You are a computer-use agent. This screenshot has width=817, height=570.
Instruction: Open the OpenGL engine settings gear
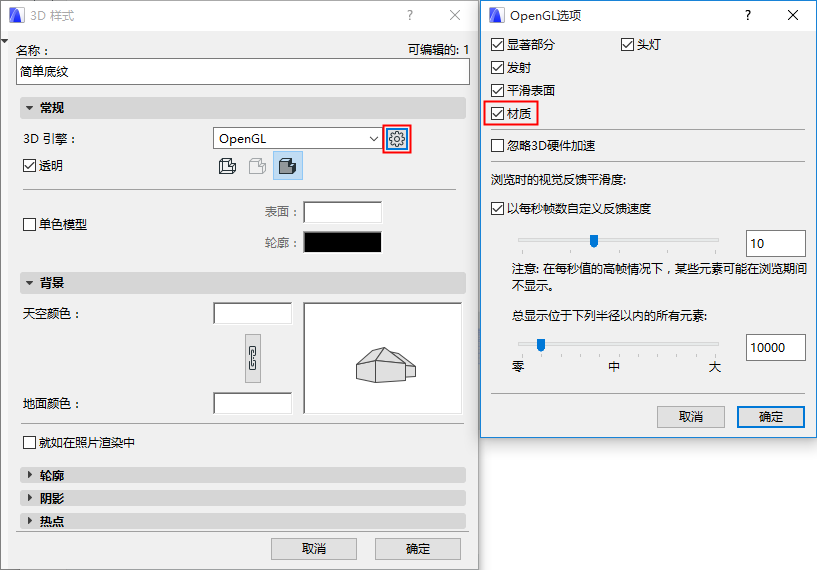point(397,139)
